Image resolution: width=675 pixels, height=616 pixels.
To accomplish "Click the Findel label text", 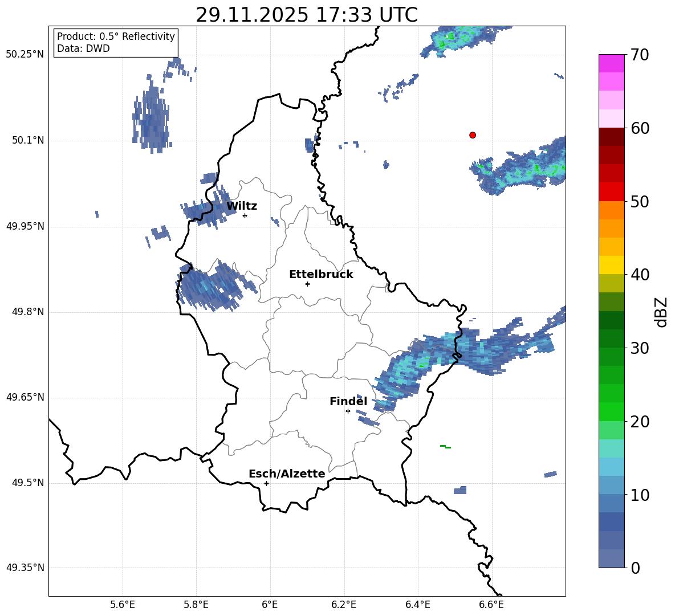I will click(x=348, y=402).
